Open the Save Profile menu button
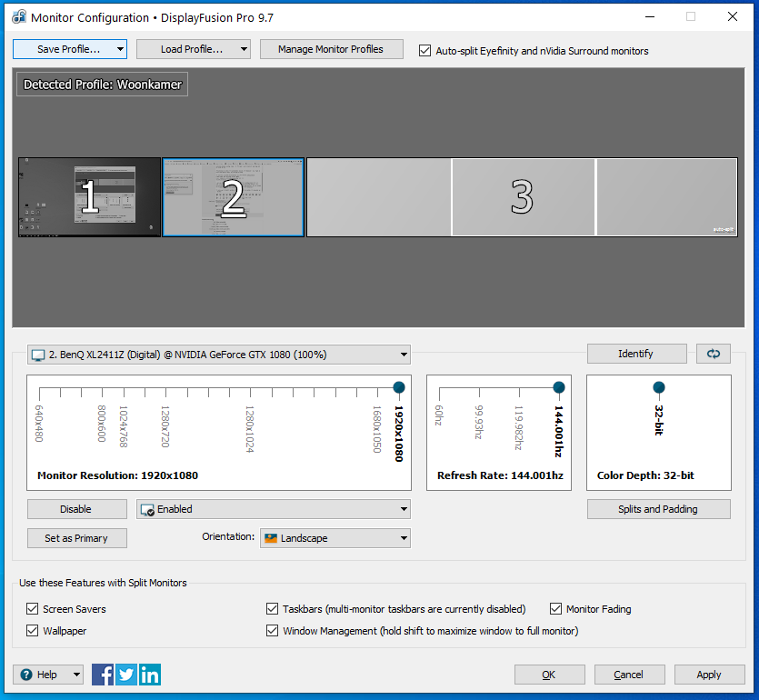 pyautogui.click(x=69, y=49)
